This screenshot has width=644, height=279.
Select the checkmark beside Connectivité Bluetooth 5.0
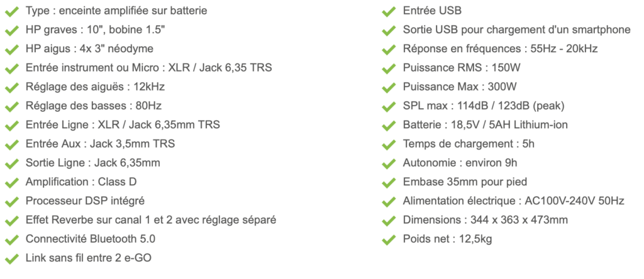click(x=11, y=239)
